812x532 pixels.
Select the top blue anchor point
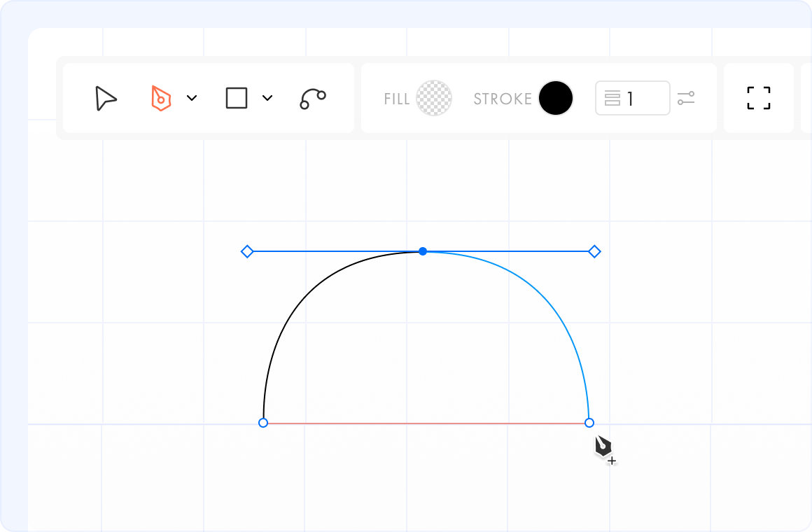(x=422, y=251)
